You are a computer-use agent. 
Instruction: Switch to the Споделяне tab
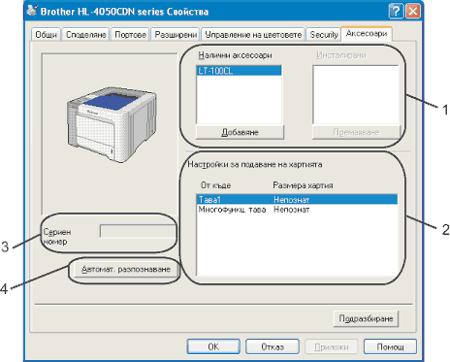pos(86,35)
